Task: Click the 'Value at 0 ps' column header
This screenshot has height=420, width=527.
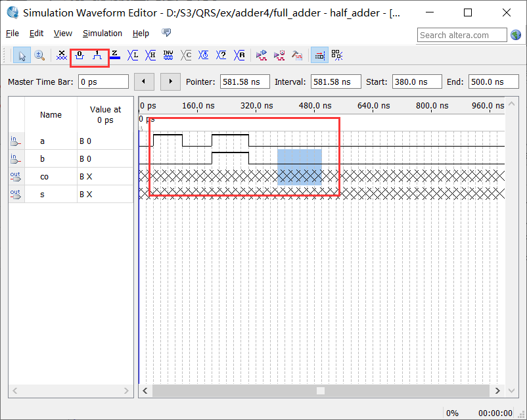Action: point(105,114)
